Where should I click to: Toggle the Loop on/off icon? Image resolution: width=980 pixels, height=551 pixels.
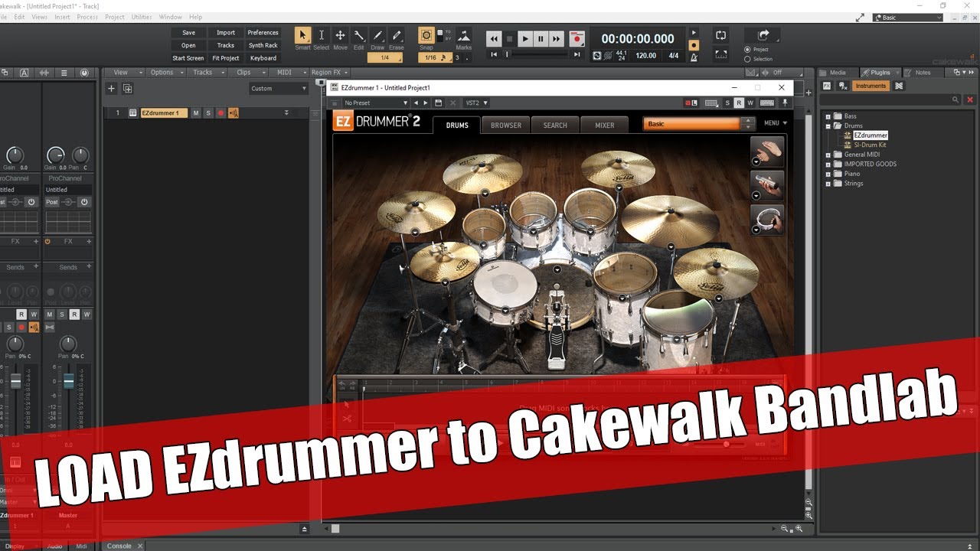pyautogui.click(x=720, y=35)
